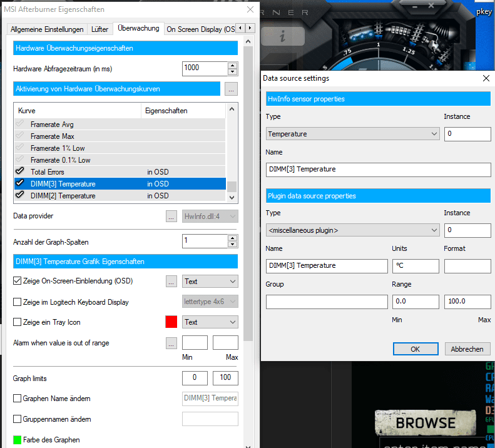Decrease Anzahl der Graph-Spalten
Viewport: 495px width, 448px height.
(x=233, y=245)
